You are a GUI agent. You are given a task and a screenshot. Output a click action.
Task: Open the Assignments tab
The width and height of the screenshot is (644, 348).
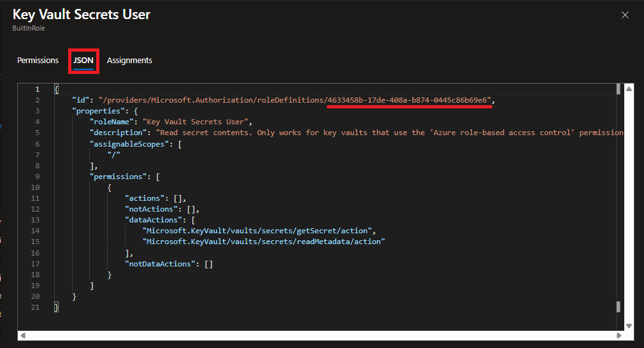click(129, 61)
